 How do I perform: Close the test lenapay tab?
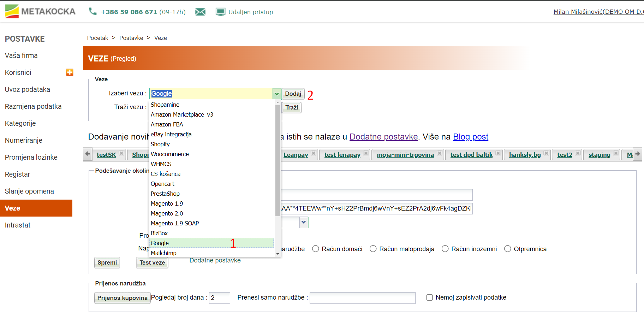(x=366, y=153)
